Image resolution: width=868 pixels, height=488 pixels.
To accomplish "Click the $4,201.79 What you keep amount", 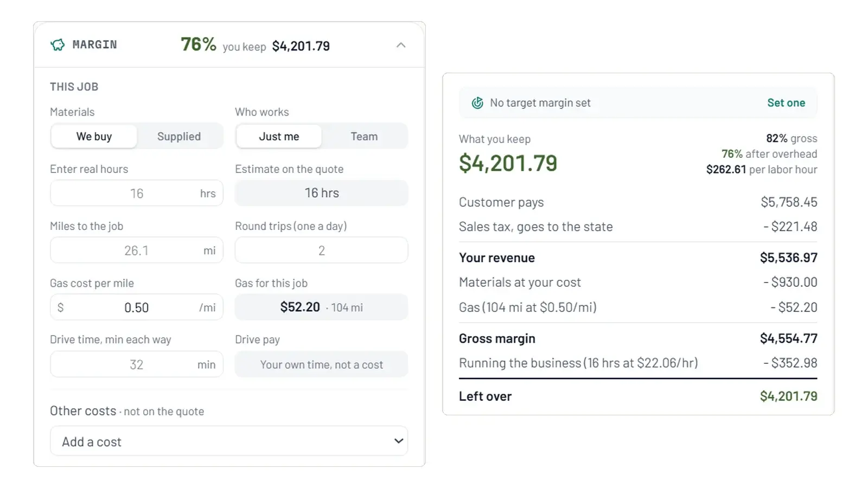I will click(508, 163).
